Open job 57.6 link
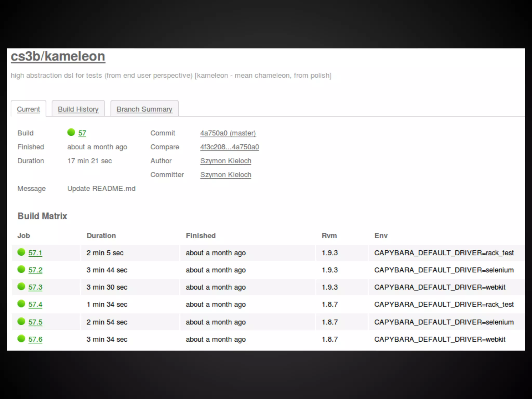This screenshot has width=532, height=399. [35, 339]
